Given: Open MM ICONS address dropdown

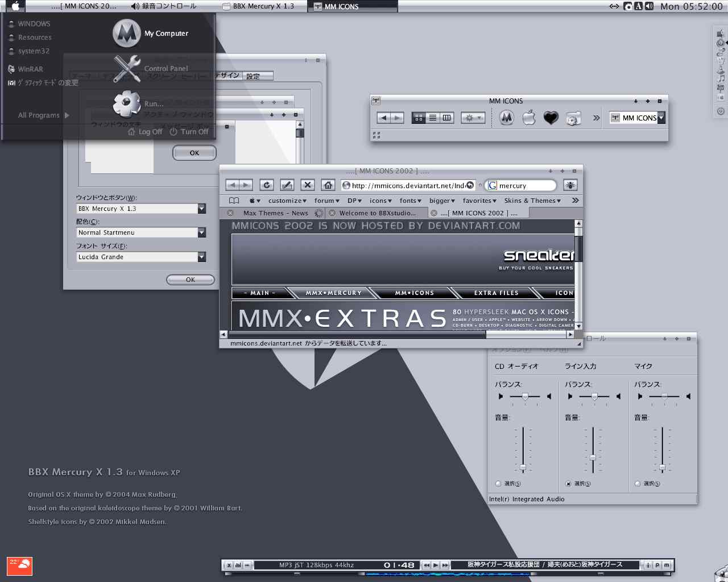Looking at the screenshot, I should (661, 118).
